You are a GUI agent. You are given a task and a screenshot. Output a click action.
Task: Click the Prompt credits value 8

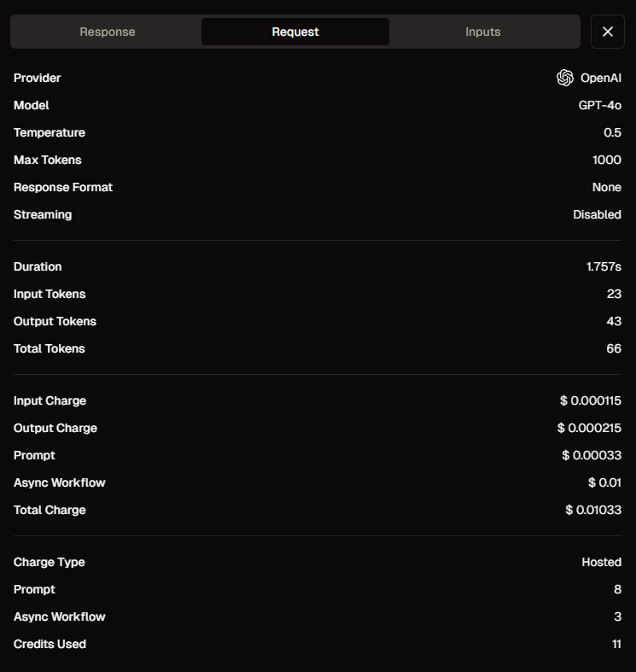[617, 590]
